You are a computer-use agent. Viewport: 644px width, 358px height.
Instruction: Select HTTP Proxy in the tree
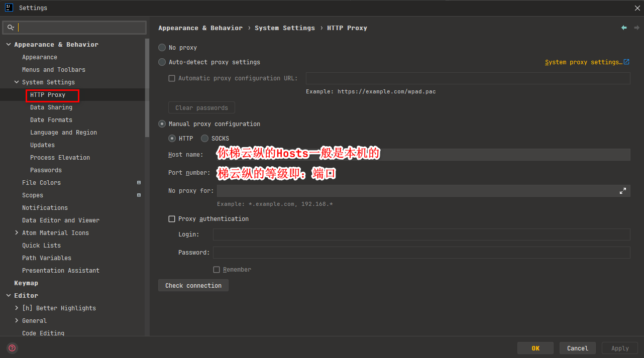pyautogui.click(x=48, y=95)
